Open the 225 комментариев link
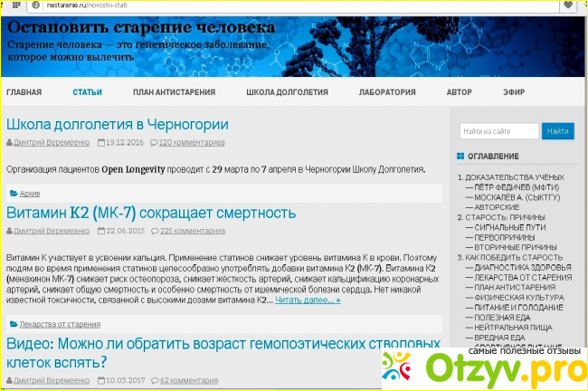 [x=192, y=231]
